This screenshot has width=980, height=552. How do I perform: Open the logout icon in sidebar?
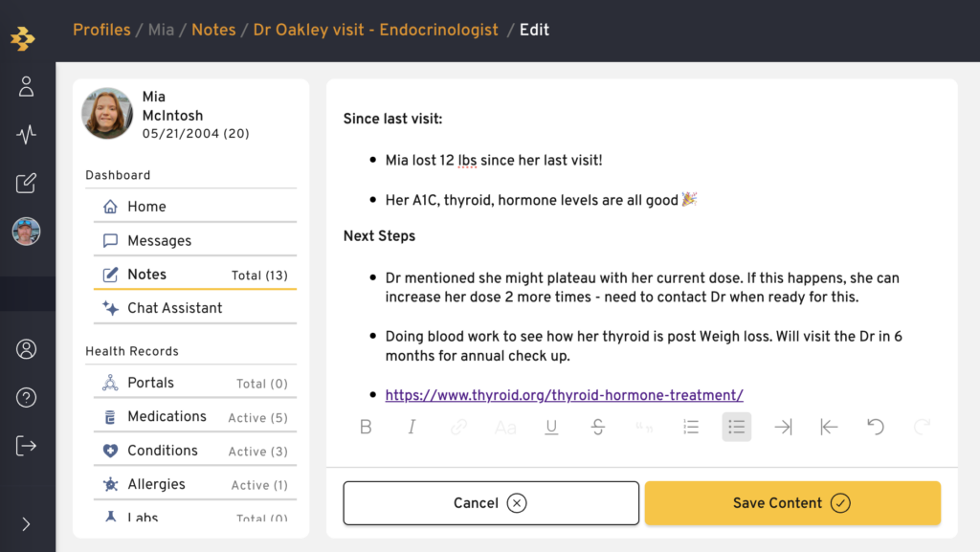[26, 446]
